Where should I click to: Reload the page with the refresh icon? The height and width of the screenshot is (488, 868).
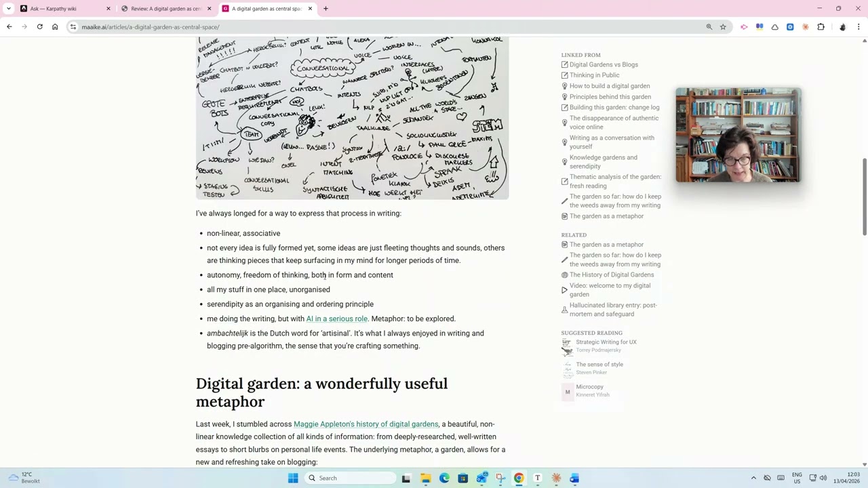pyautogui.click(x=39, y=26)
